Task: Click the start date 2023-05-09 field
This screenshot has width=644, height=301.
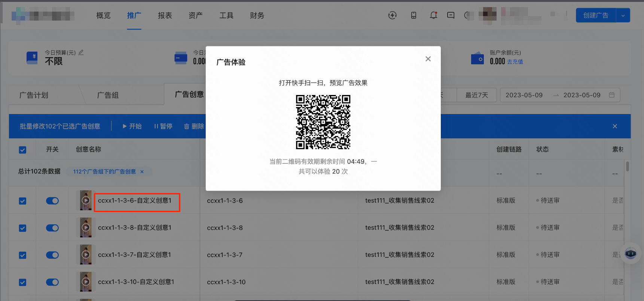Action: [x=524, y=95]
